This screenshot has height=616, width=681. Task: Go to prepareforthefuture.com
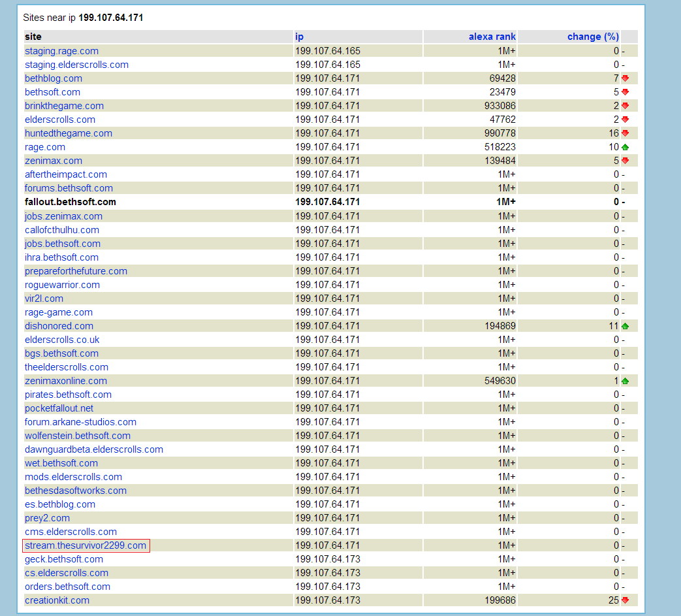(76, 271)
